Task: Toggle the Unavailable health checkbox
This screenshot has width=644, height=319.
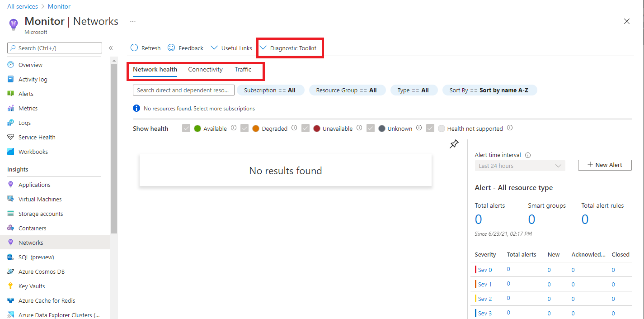Action: [x=306, y=129]
